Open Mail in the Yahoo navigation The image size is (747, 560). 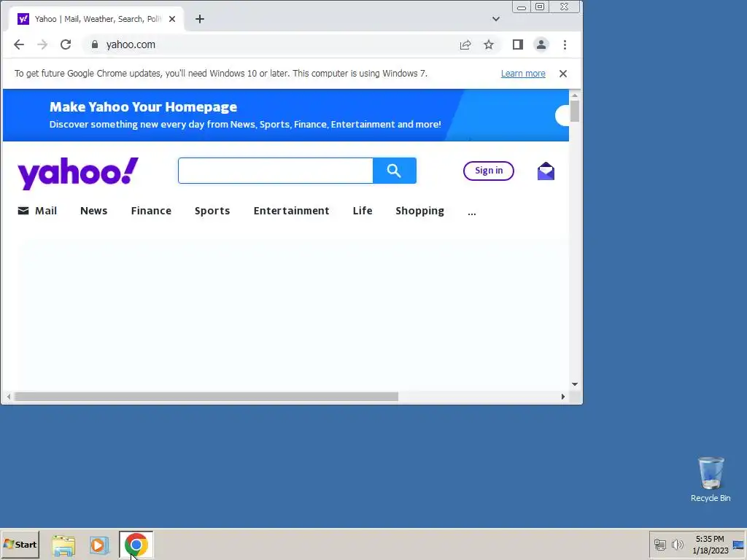pos(37,211)
